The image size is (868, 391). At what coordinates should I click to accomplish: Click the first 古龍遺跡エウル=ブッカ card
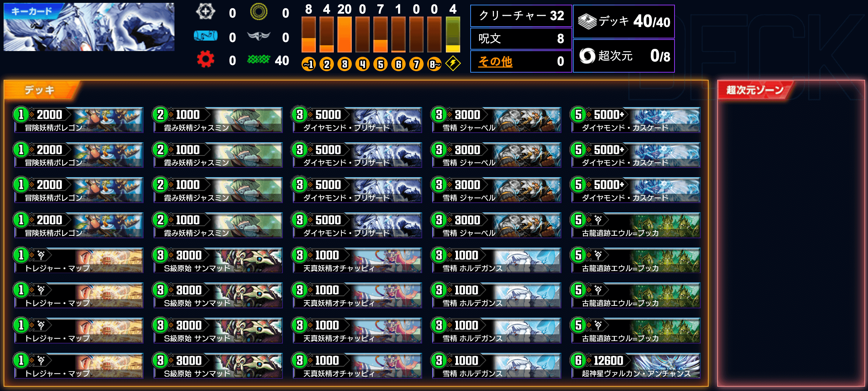pos(635,225)
